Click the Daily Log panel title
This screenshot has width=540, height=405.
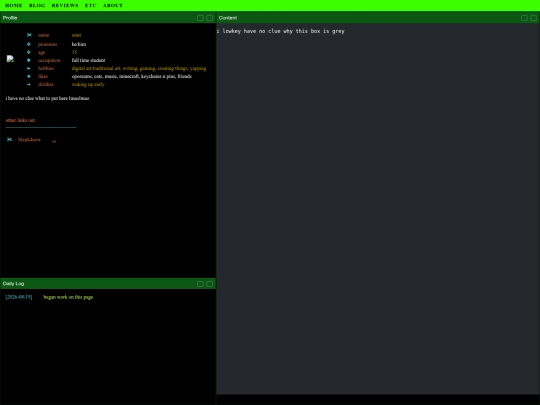pyautogui.click(x=13, y=284)
